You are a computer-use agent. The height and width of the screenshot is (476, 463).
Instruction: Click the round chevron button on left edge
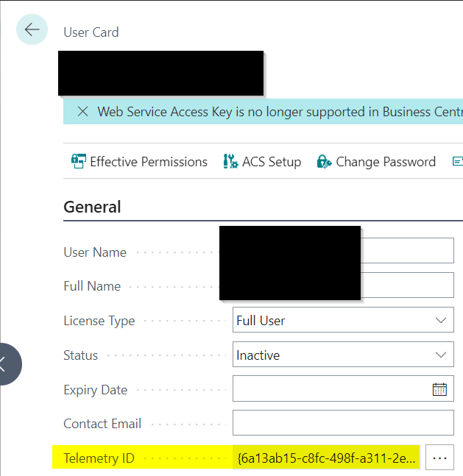[x=7, y=363]
